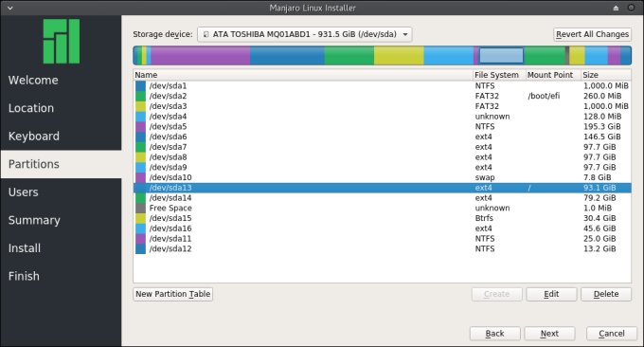Click the title bar eject-style icon
Image resolution: width=644 pixels, height=347 pixels.
coord(616,8)
